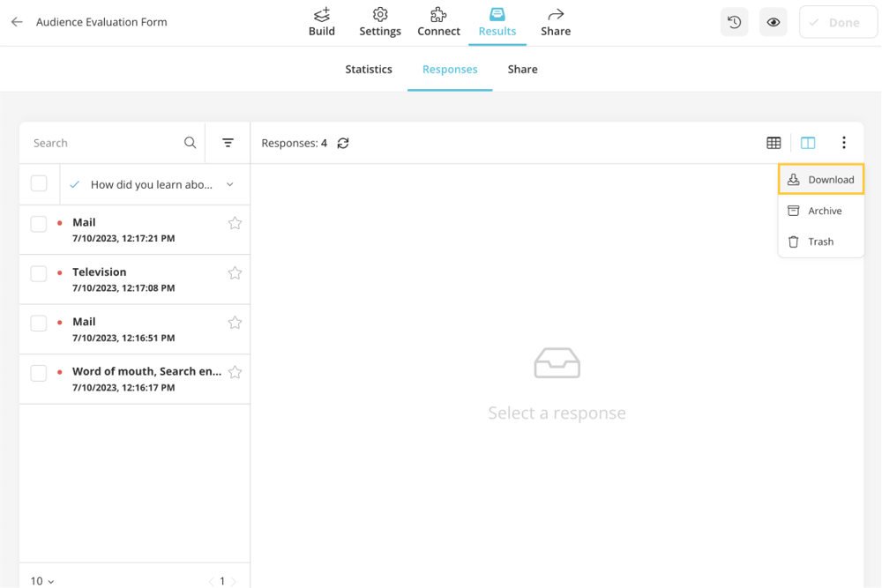Choose Archive from the actions menu
Viewport: 882px width, 588px height.
click(x=820, y=211)
